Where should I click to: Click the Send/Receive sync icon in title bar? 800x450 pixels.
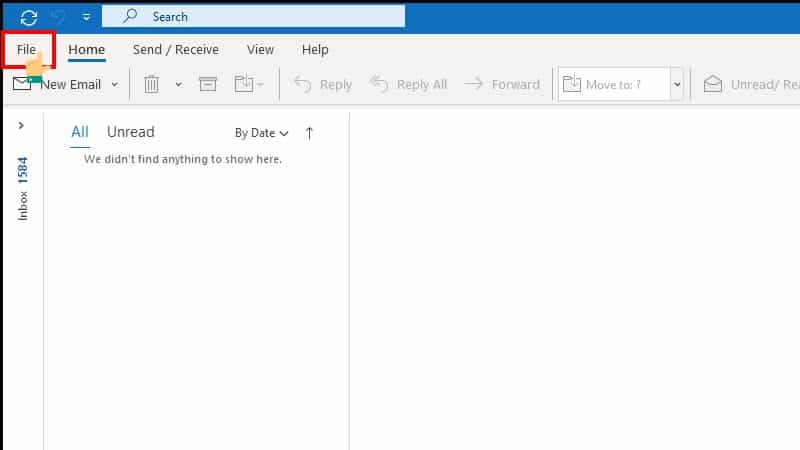[x=29, y=17]
